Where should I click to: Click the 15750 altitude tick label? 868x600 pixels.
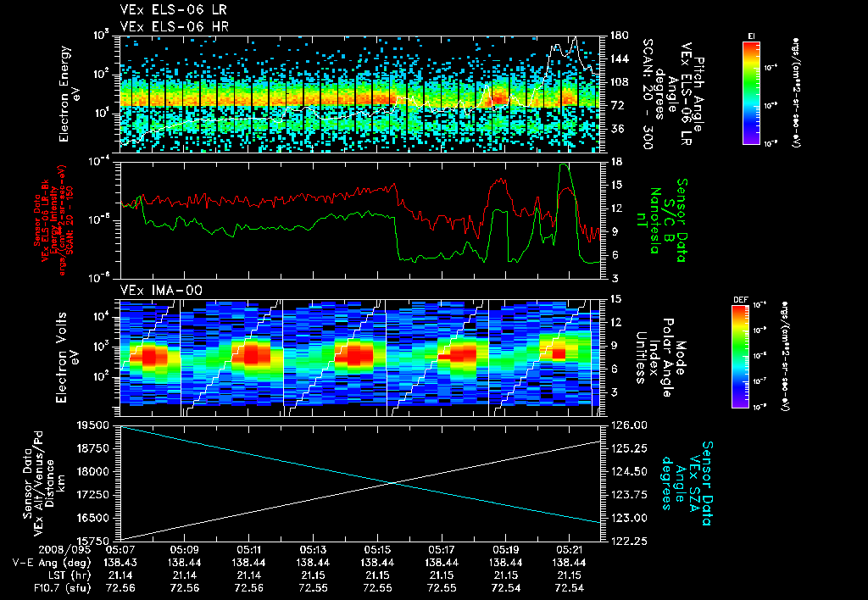[93, 541]
